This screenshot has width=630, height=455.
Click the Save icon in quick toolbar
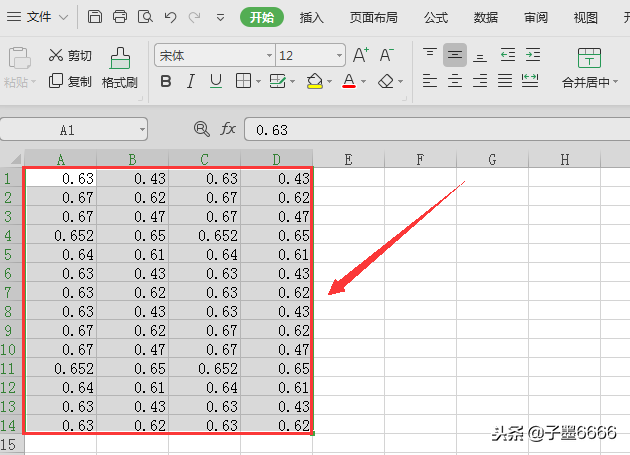[95, 17]
